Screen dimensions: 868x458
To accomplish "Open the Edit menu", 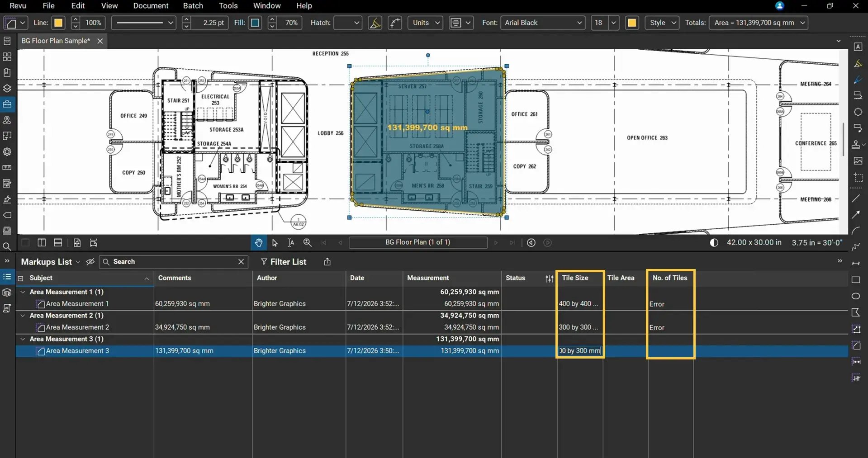I will pyautogui.click(x=78, y=6).
